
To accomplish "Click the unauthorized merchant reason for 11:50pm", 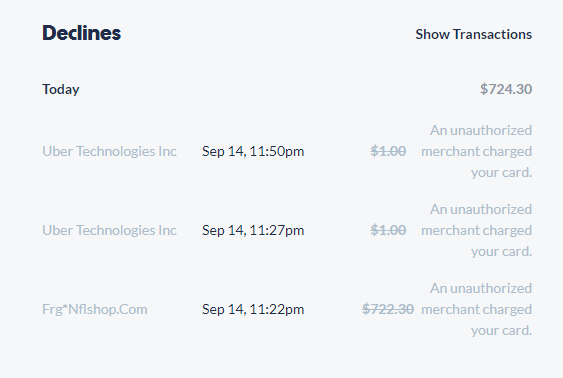I will tap(476, 151).
